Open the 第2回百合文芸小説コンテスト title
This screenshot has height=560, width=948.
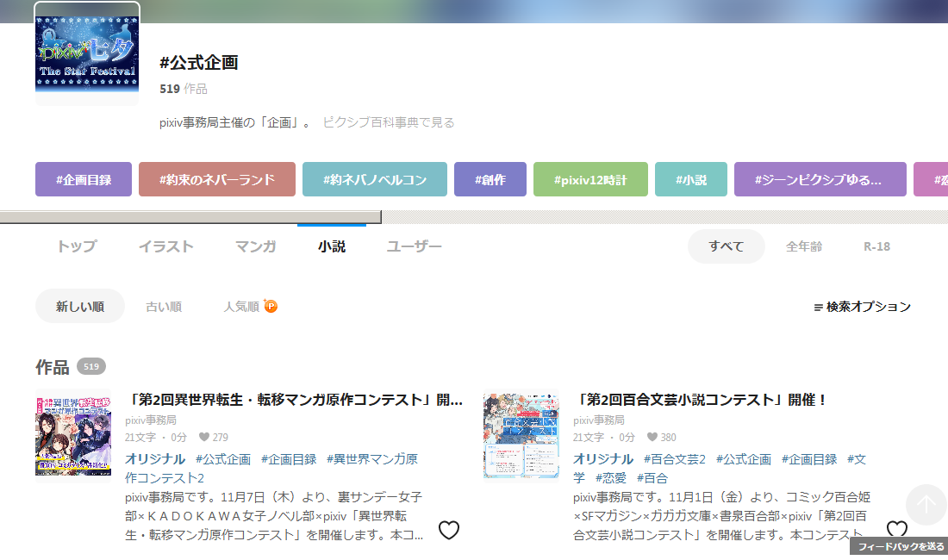[702, 400]
